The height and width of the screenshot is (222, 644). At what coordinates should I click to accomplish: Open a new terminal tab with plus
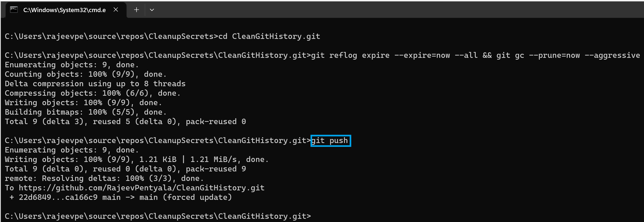point(137,10)
